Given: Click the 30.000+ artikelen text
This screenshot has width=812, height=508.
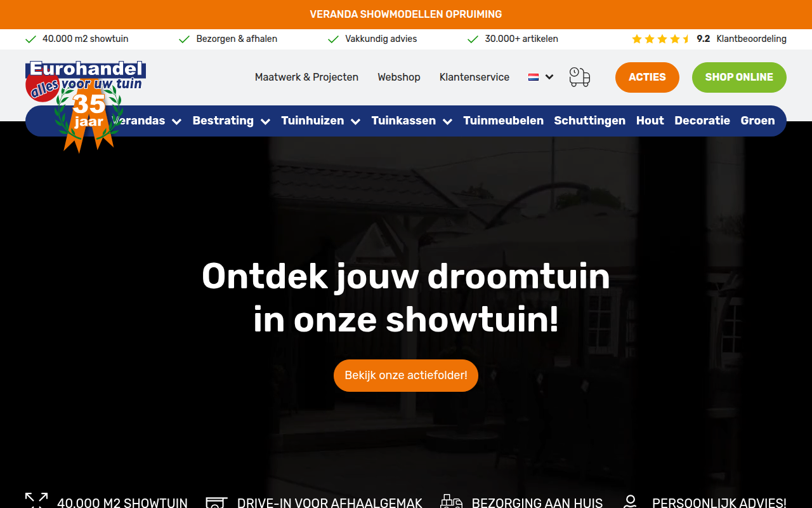Looking at the screenshot, I should pos(521,39).
